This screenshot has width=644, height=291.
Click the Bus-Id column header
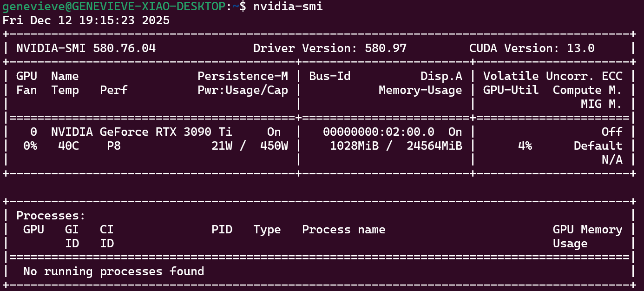point(330,76)
